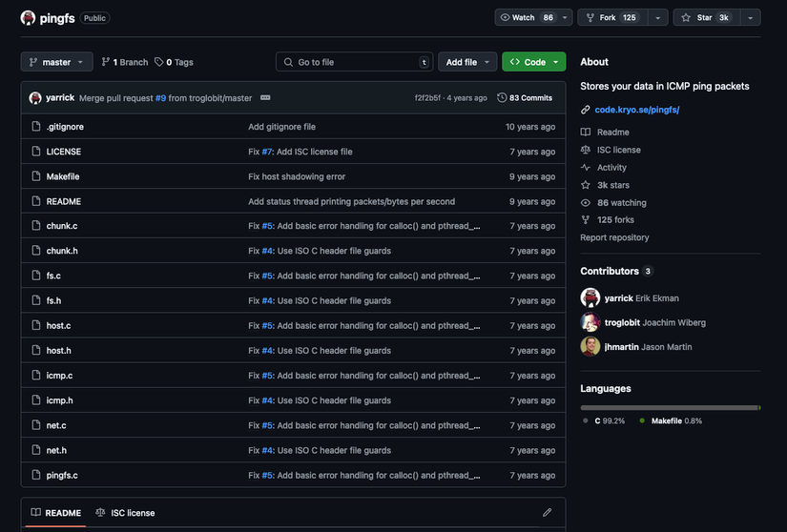
Task: Click the history clock icon beside 83 Commits
Action: (502, 98)
